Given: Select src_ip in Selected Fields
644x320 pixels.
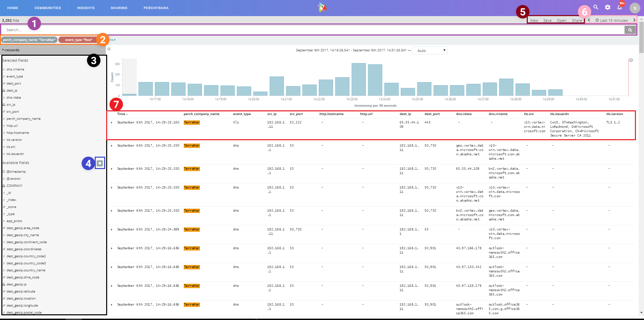Looking at the screenshot, I should point(11,105).
